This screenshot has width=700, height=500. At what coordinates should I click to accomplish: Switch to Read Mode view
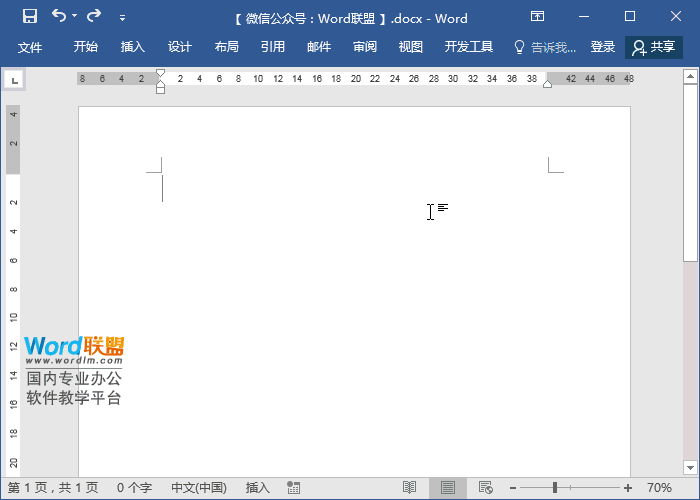click(x=409, y=488)
